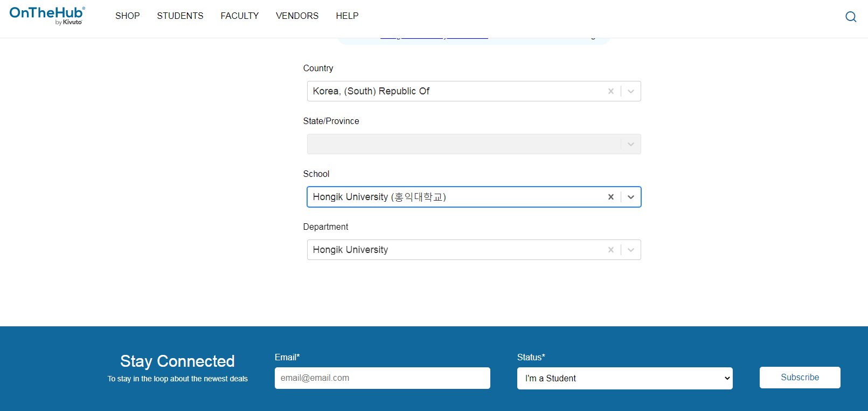The height and width of the screenshot is (411, 868).
Task: Focus the Email input field
Action: click(x=383, y=378)
